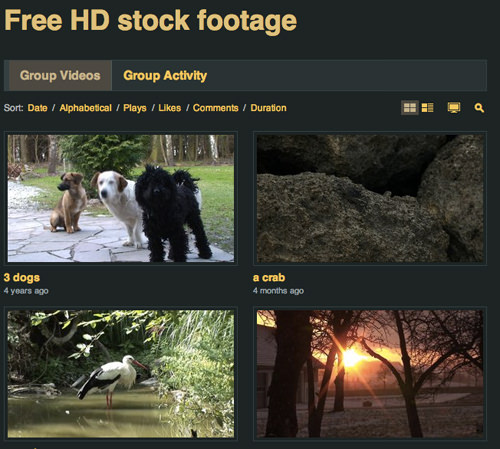Switch to Group Activity tab

click(x=165, y=75)
